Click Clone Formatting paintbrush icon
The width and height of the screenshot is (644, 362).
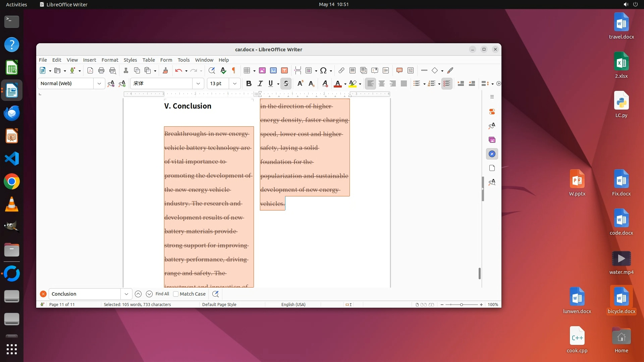[x=165, y=70]
